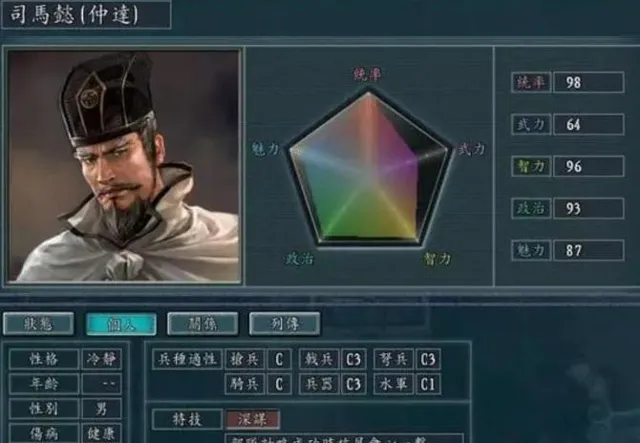This screenshot has height=443, width=640.
Task: Switch to the 狀態 tab
Action: click(38, 324)
